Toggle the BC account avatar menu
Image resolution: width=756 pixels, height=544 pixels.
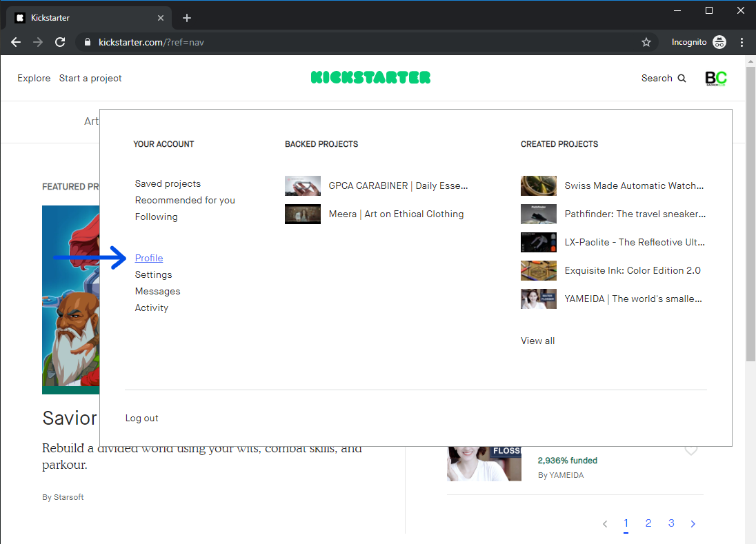click(x=716, y=78)
